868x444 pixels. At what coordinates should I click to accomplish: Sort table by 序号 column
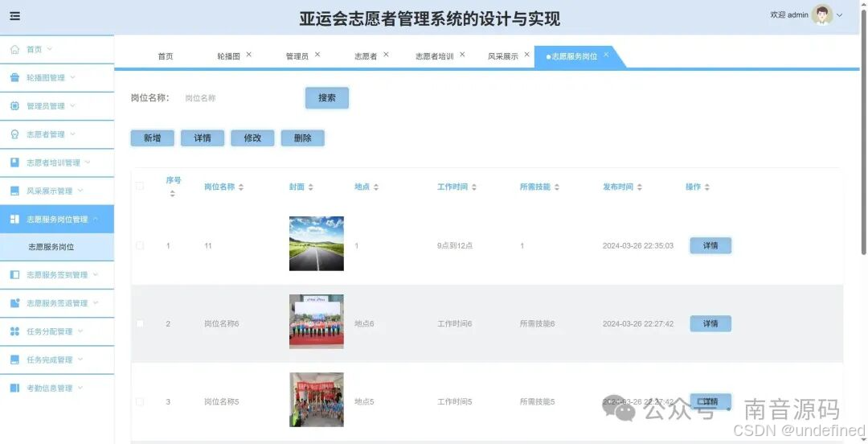tap(172, 194)
